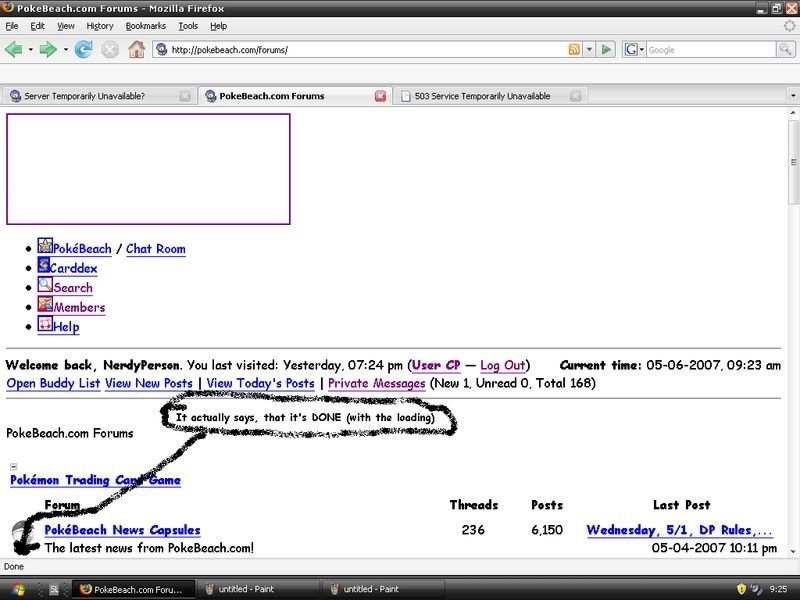This screenshot has height=600, width=800.
Task: Reload the page with the refresh icon
Action: click(83, 49)
